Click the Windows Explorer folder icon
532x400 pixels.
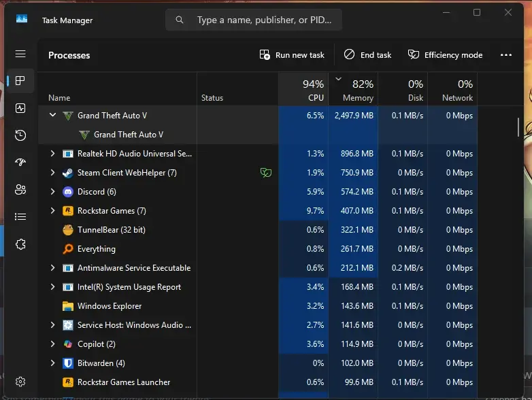(68, 306)
